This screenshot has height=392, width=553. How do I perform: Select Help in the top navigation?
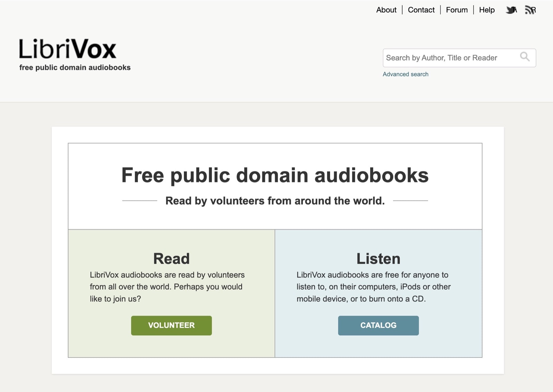pyautogui.click(x=487, y=10)
